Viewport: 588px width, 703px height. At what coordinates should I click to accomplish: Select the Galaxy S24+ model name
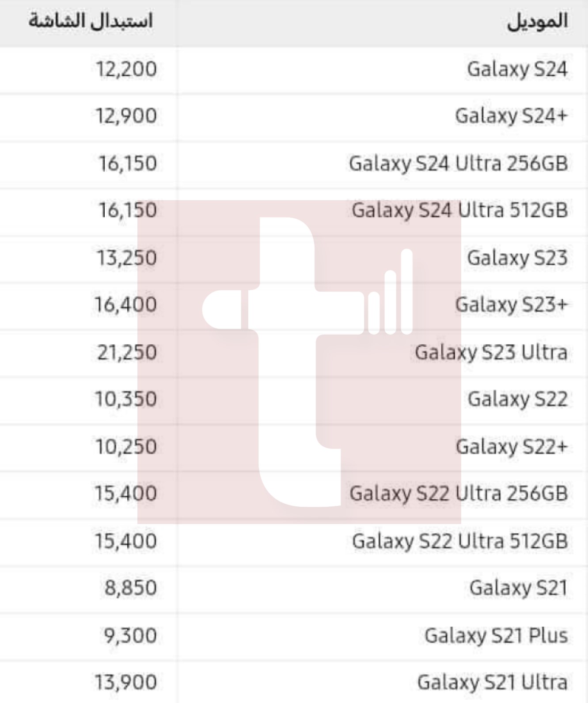pyautogui.click(x=511, y=116)
